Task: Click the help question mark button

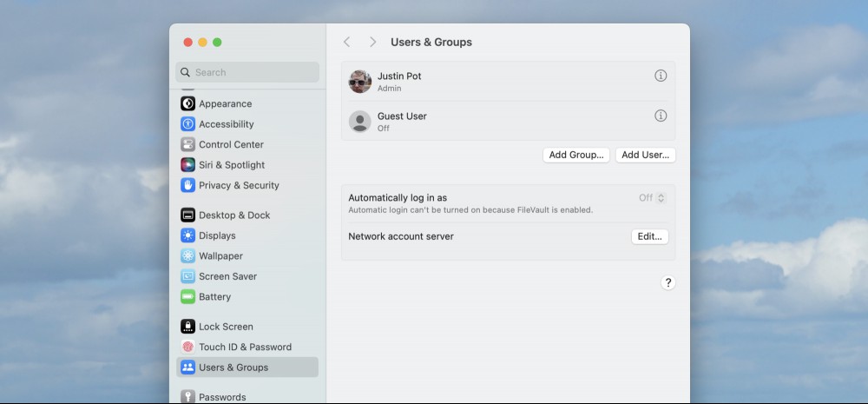Action: 668,282
